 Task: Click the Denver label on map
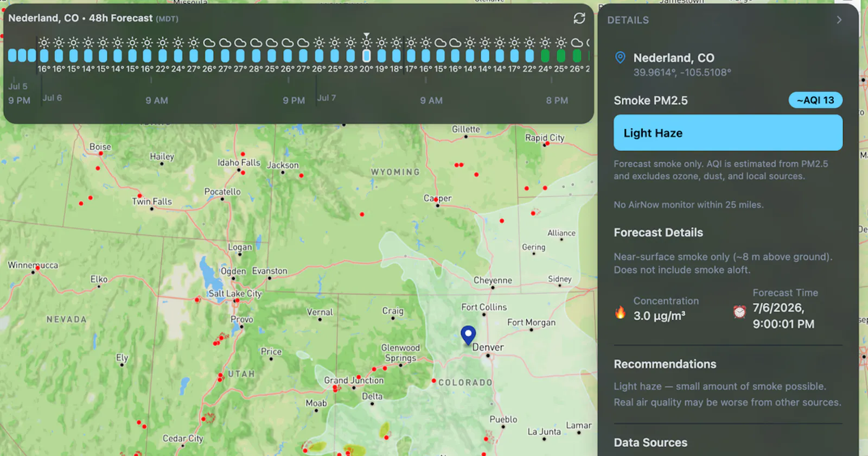[x=488, y=347]
